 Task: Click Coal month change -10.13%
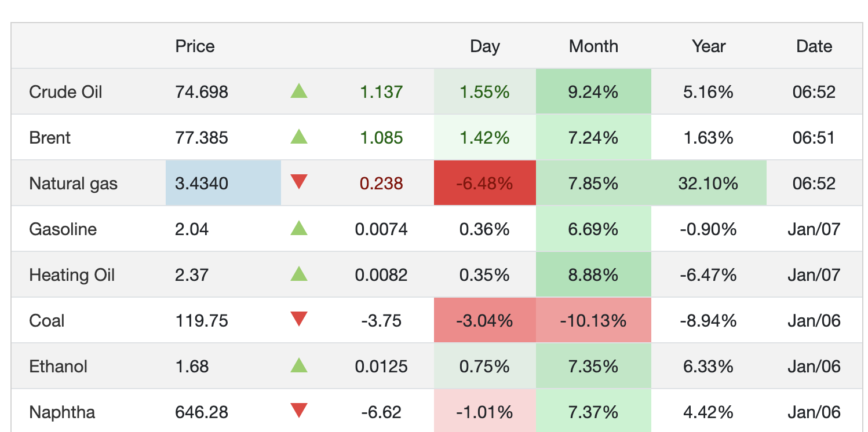593,321
